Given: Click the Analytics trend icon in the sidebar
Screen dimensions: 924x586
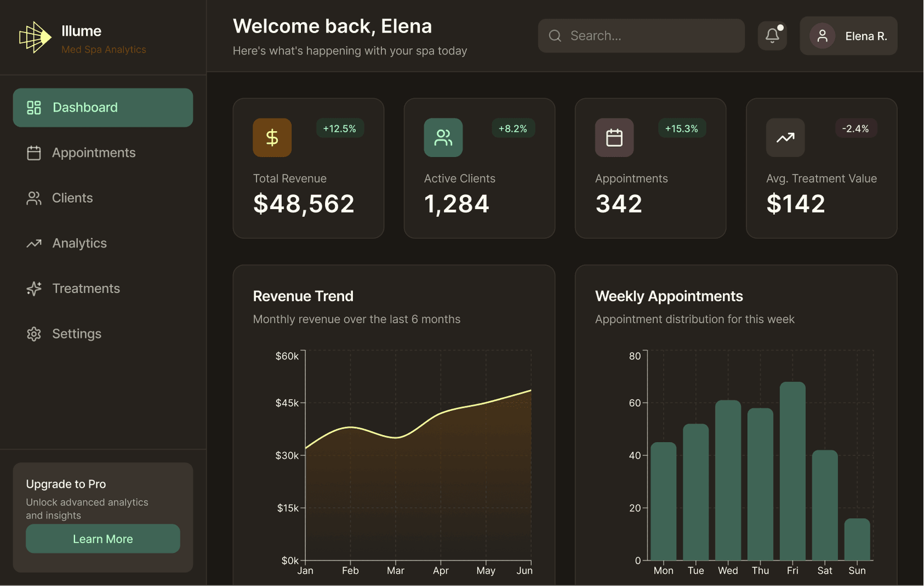Looking at the screenshot, I should pos(34,243).
